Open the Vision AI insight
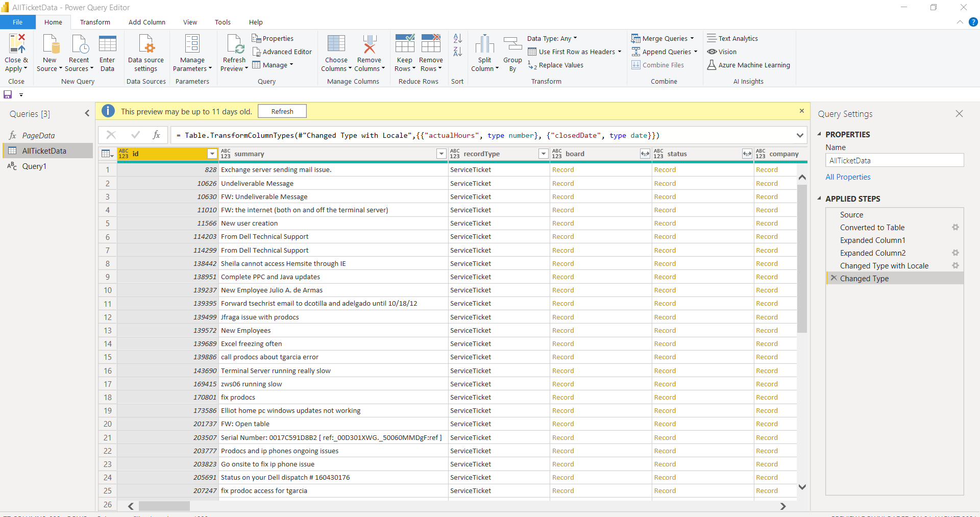 pyautogui.click(x=722, y=52)
